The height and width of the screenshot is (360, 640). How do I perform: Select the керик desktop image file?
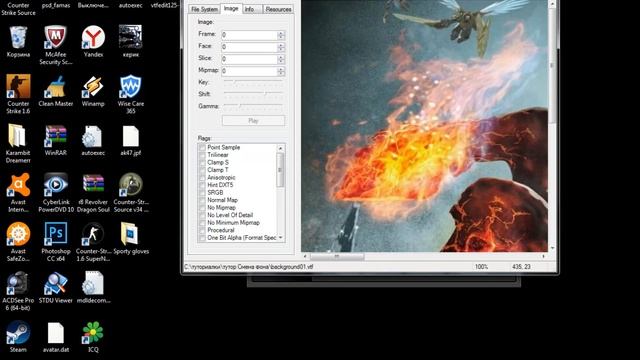pos(131,41)
